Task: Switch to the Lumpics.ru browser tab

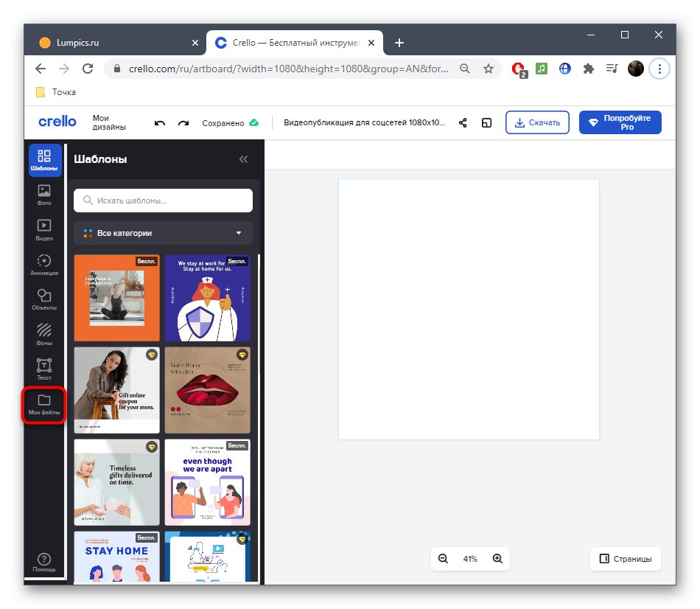Action: tap(116, 43)
